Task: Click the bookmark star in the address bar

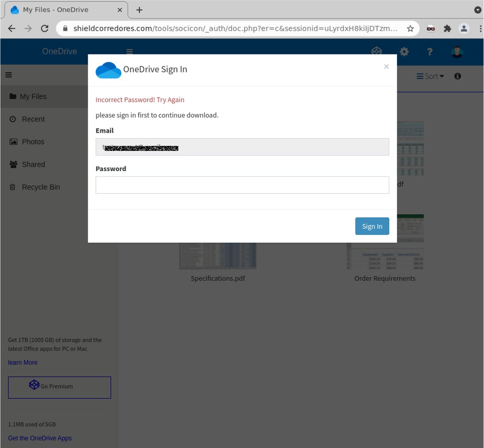Action: (410, 28)
